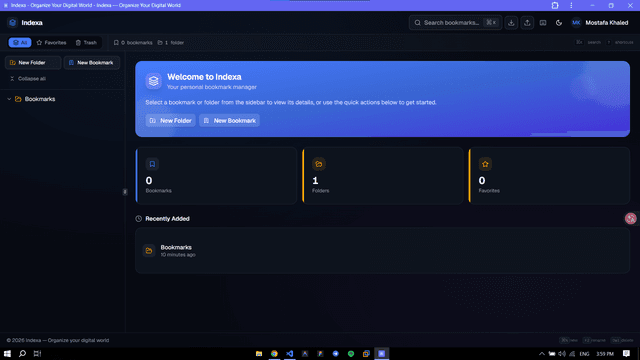The image size is (640, 360).
Task: Click the 1 folder count label
Action: coord(171,42)
